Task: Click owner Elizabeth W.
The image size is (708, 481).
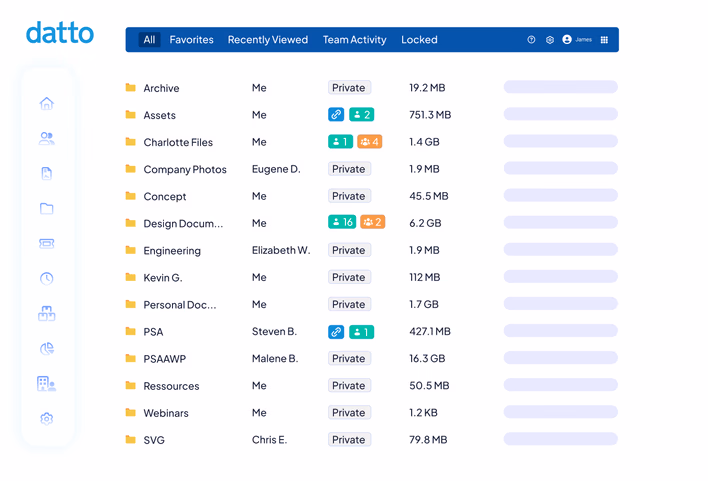Action: pyautogui.click(x=281, y=250)
